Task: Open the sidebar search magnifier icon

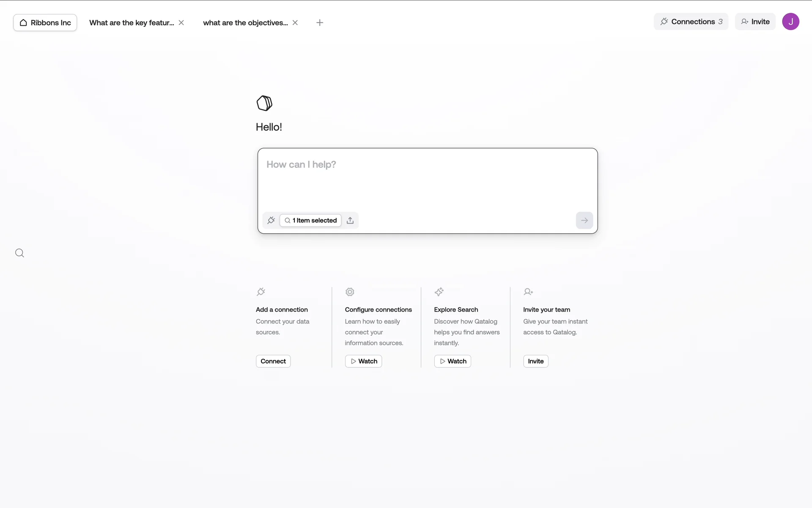Action: click(x=19, y=253)
